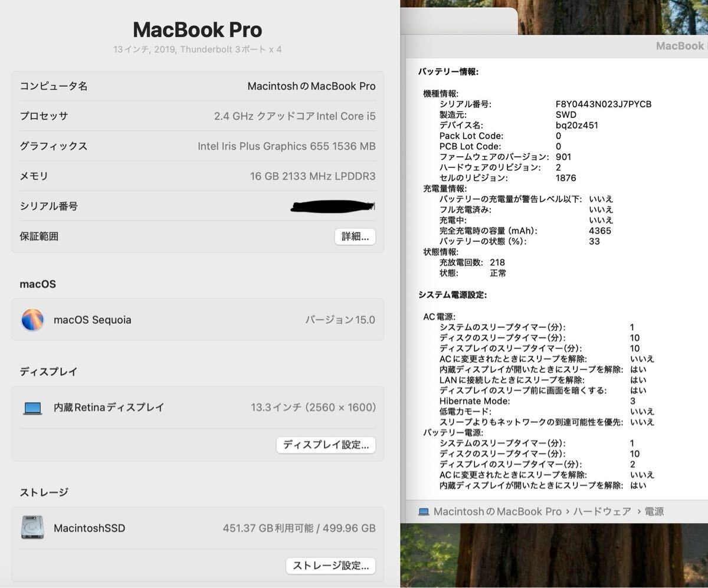Click battery condition 状態: 正常
The image size is (708, 588).
473,273
